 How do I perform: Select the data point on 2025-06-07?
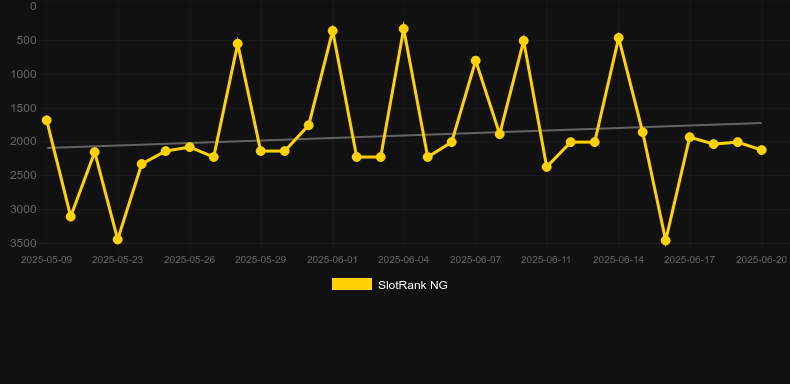476,60
